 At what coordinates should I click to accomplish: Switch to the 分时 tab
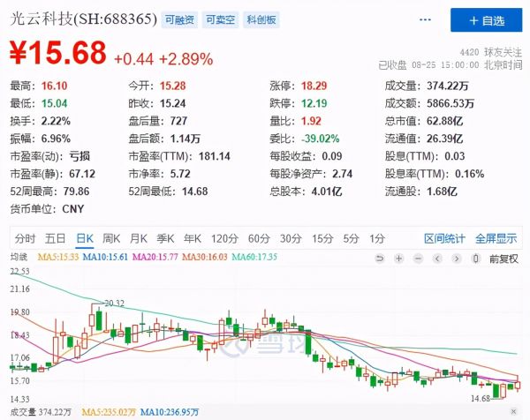click(x=25, y=239)
